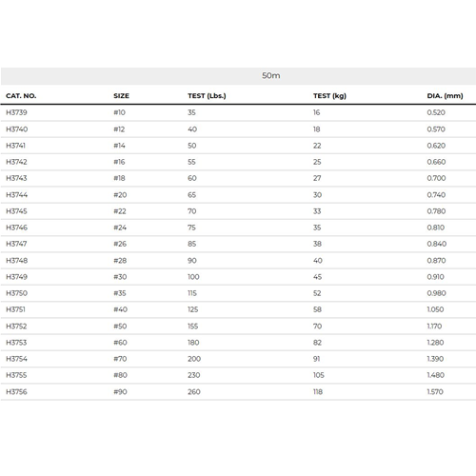Click the 0.840 diameter value
This screenshot has height=476, width=476.
[437, 244]
